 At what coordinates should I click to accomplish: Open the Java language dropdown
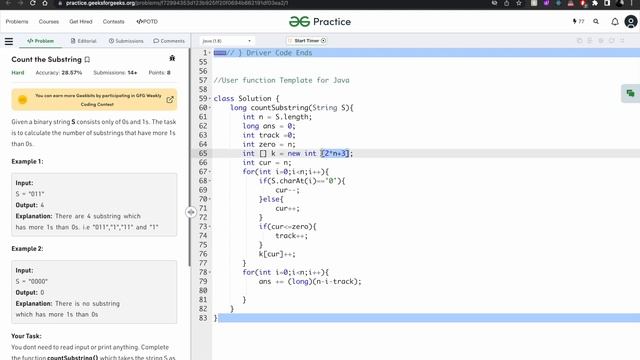[x=227, y=41]
